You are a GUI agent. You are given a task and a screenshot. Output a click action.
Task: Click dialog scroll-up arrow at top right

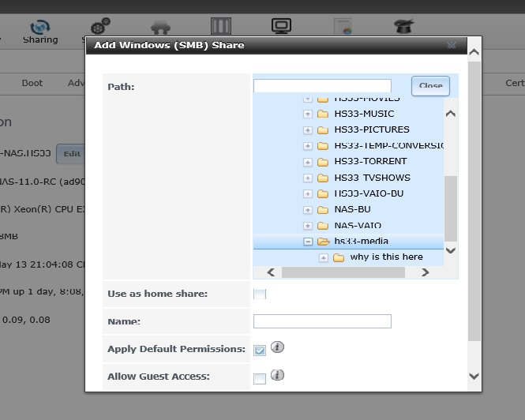474,52
